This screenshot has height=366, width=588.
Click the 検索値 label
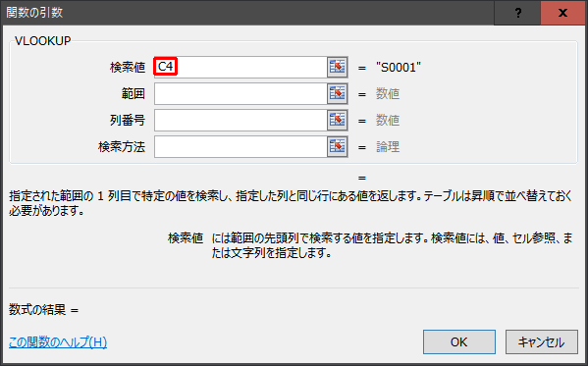pyautogui.click(x=128, y=68)
